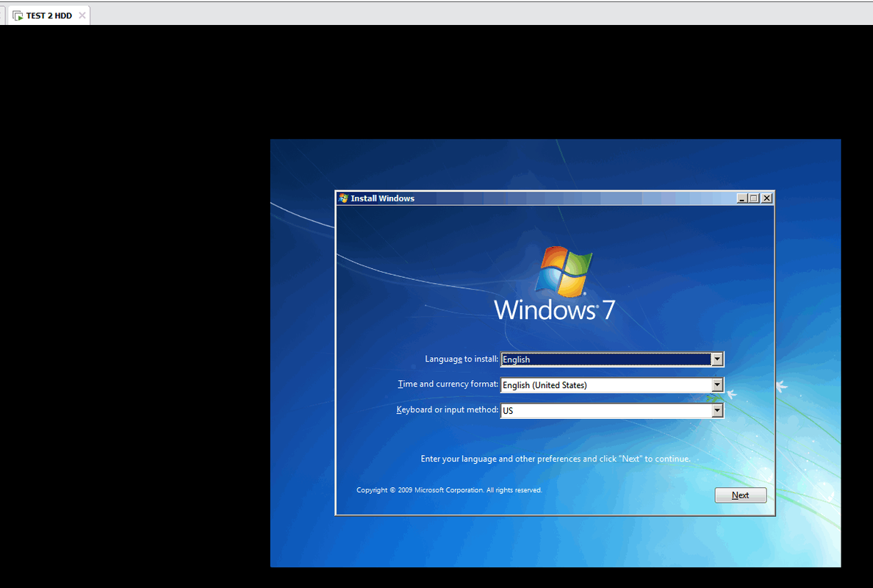Click the Copyright 2009 Microsoft Corporation text
Image resolution: width=873 pixels, height=588 pixels.
pos(449,490)
